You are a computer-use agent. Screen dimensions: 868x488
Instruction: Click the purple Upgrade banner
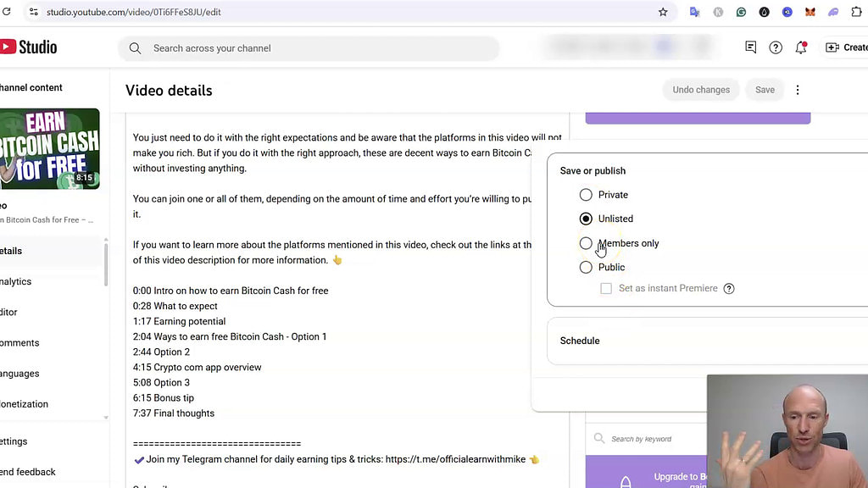click(646, 472)
